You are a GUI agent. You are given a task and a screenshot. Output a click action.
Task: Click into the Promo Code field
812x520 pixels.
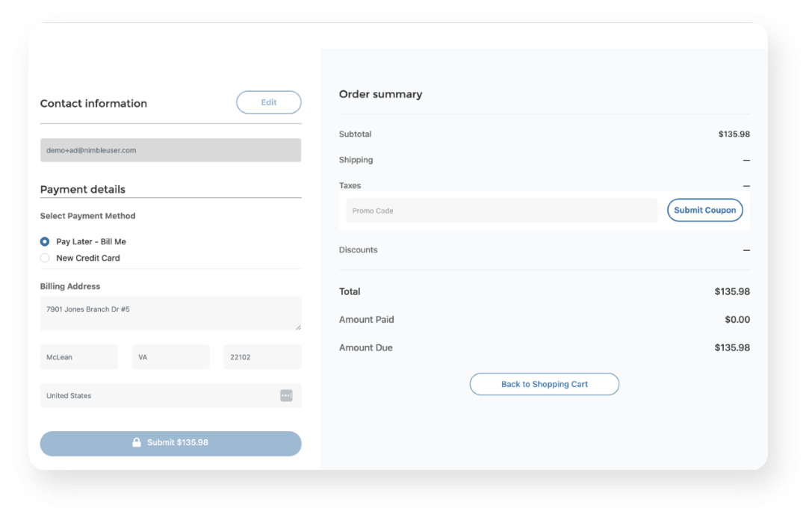[501, 211]
